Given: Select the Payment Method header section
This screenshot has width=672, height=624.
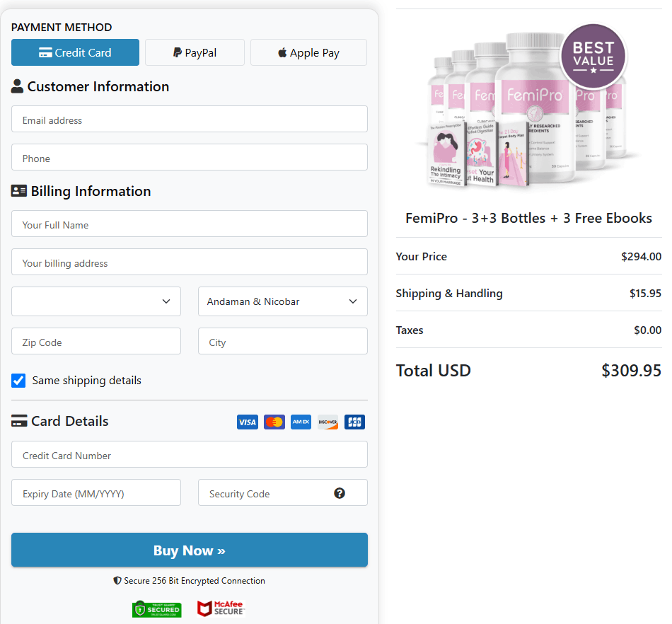Looking at the screenshot, I should pos(62,27).
